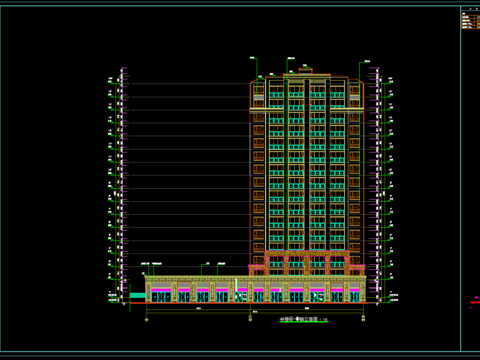Select the cyan rectangular block left of the podium
The width and height of the screenshot is (480, 360).
tap(137, 295)
